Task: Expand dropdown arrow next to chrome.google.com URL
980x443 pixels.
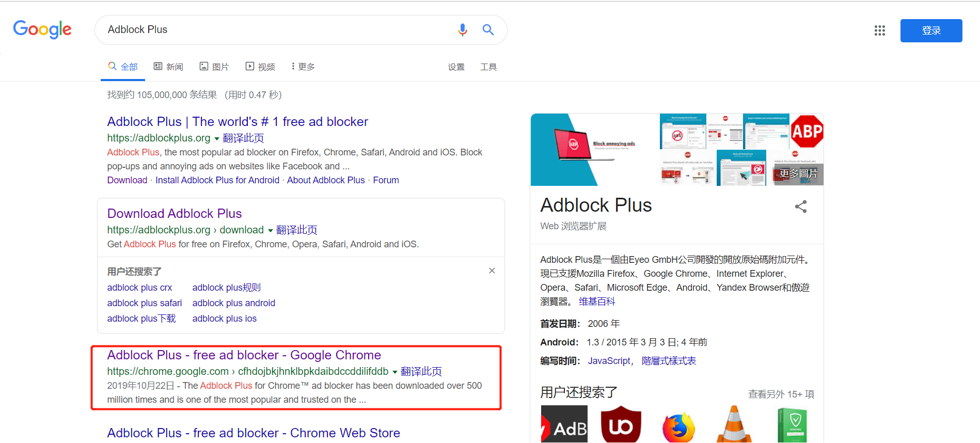Action: pyautogui.click(x=395, y=372)
